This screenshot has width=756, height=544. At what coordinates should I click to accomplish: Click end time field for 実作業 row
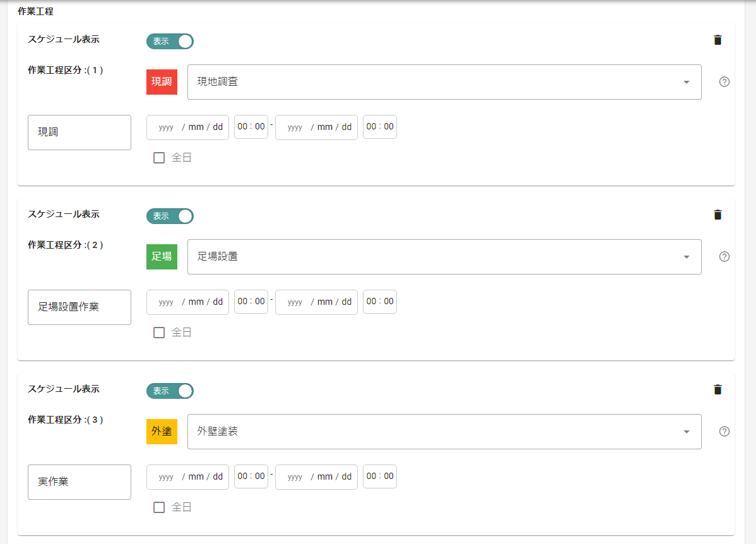[380, 476]
